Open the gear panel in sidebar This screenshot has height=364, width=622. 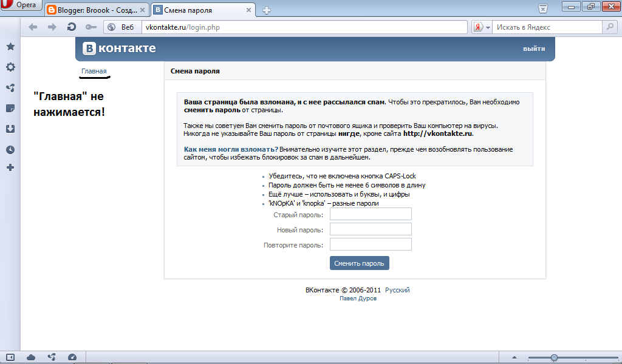pos(10,67)
